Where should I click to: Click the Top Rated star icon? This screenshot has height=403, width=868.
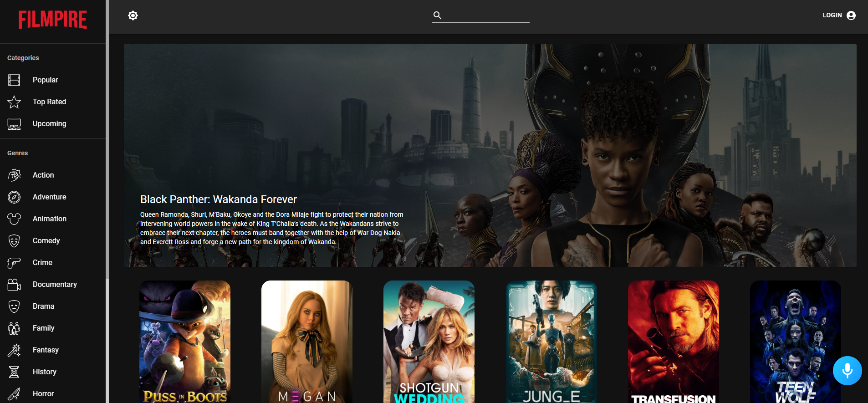(x=14, y=102)
